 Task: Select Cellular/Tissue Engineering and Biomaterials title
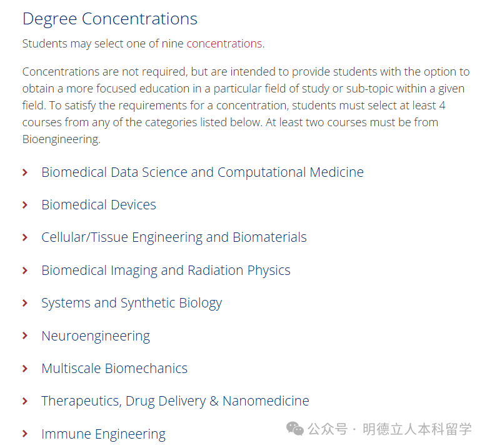[174, 237]
